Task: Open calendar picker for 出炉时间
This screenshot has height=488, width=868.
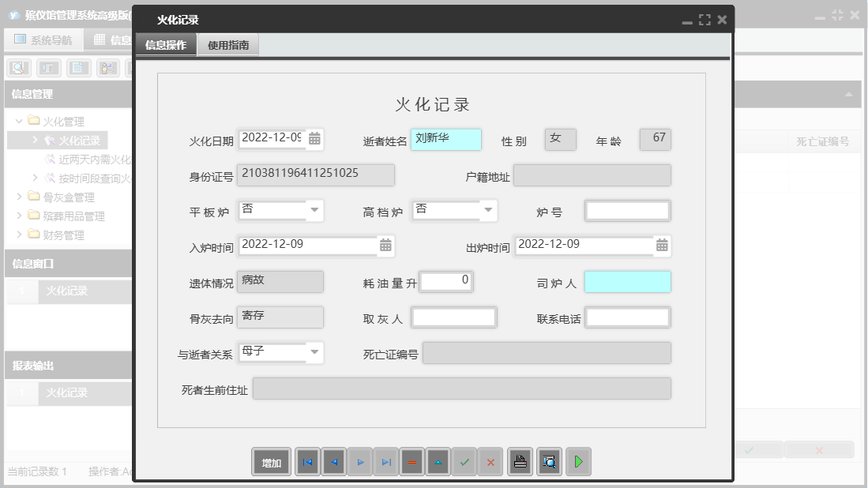Action: pos(662,246)
